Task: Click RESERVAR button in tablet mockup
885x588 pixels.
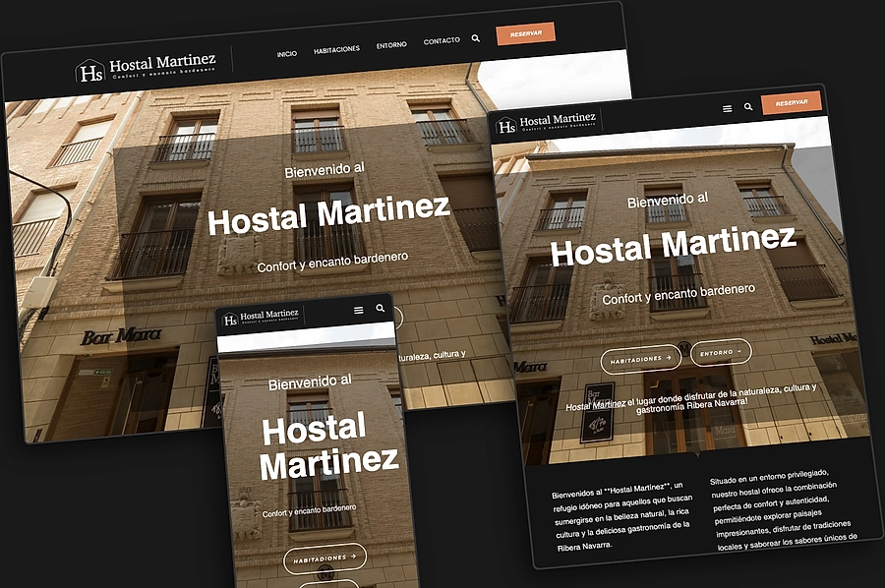Action: [792, 102]
